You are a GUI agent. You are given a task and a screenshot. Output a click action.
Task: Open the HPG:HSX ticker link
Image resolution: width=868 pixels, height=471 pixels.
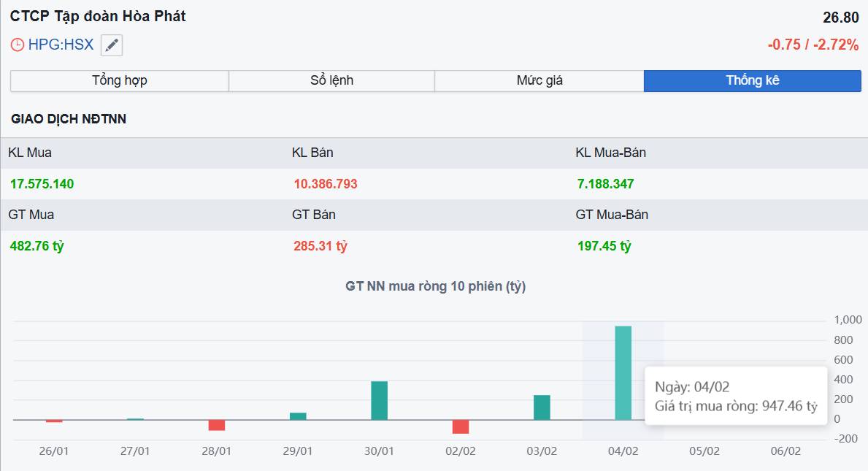click(x=61, y=45)
